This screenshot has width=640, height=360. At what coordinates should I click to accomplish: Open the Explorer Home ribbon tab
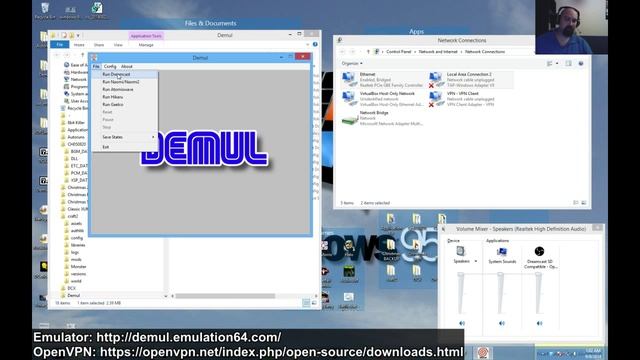coord(79,45)
